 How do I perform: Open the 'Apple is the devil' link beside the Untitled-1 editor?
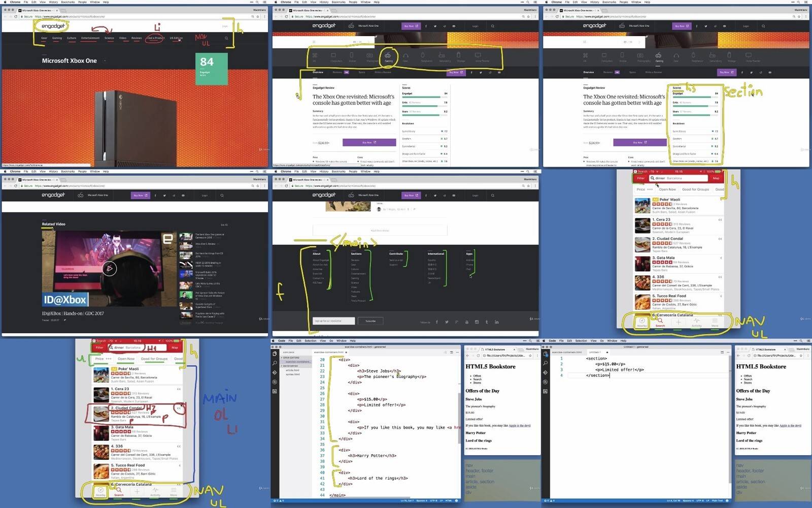point(790,426)
